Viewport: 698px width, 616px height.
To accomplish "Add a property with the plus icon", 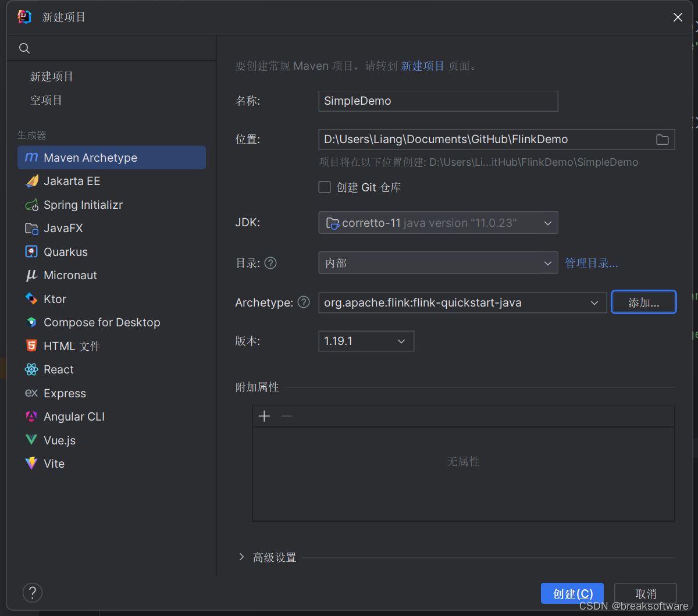I will [x=264, y=416].
